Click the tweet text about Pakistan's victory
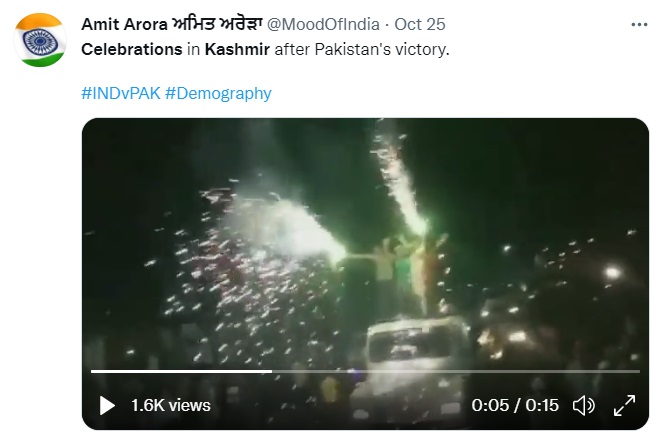The image size is (664, 442). tap(265, 50)
